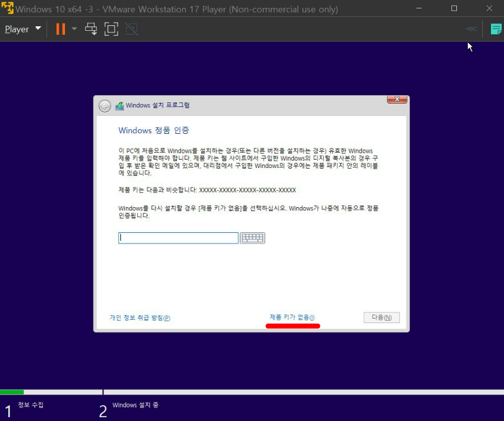This screenshot has height=421, width=504.
Task: Pause the virtual machine with the orange button
Action: [x=60, y=29]
